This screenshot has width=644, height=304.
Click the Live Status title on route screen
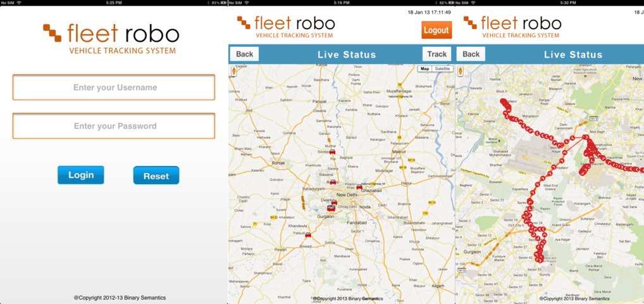click(x=573, y=54)
